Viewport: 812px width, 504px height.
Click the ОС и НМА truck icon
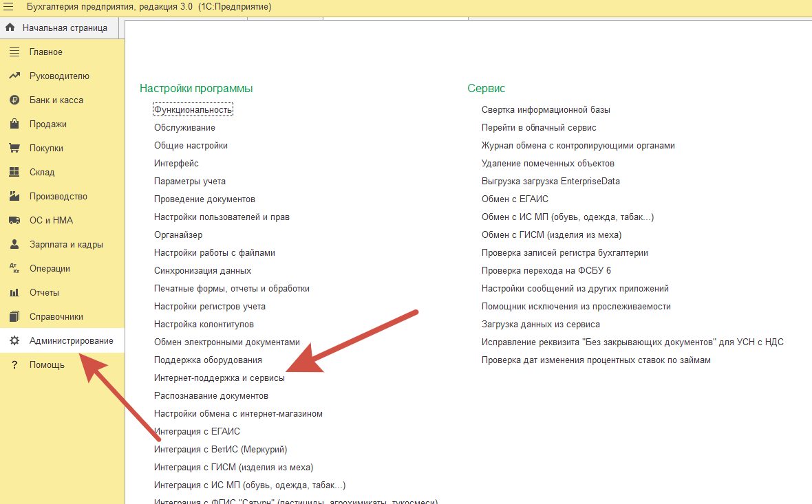coord(14,221)
